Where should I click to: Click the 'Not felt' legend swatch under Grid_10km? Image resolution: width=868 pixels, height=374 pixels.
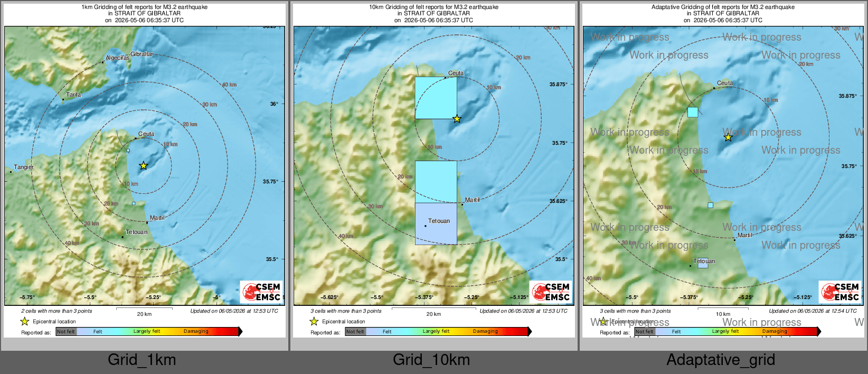(355, 331)
